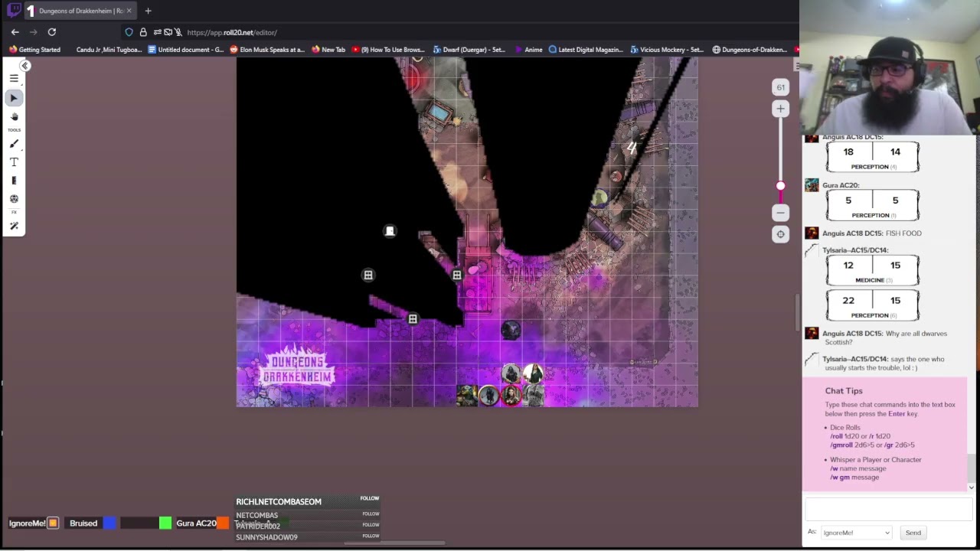This screenshot has width=980, height=551.
Task: Open the Dice rolling tool
Action: [x=14, y=199]
